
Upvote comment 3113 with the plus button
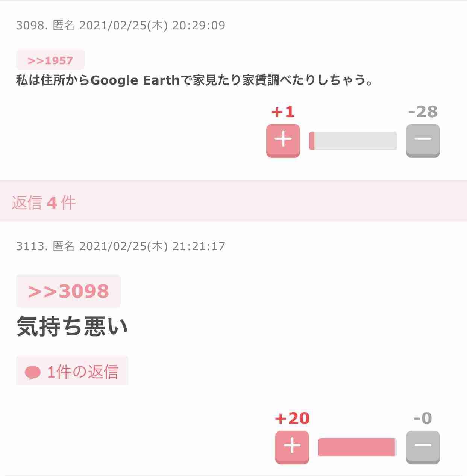coord(292,447)
